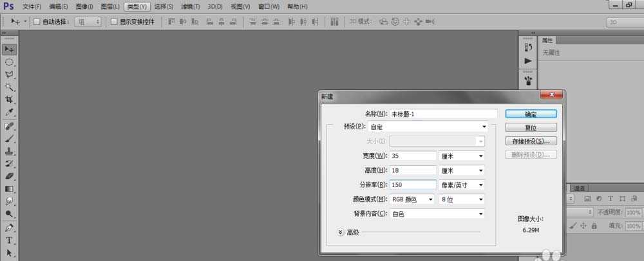
Task: Click the 名称 name input field
Action: pos(443,114)
